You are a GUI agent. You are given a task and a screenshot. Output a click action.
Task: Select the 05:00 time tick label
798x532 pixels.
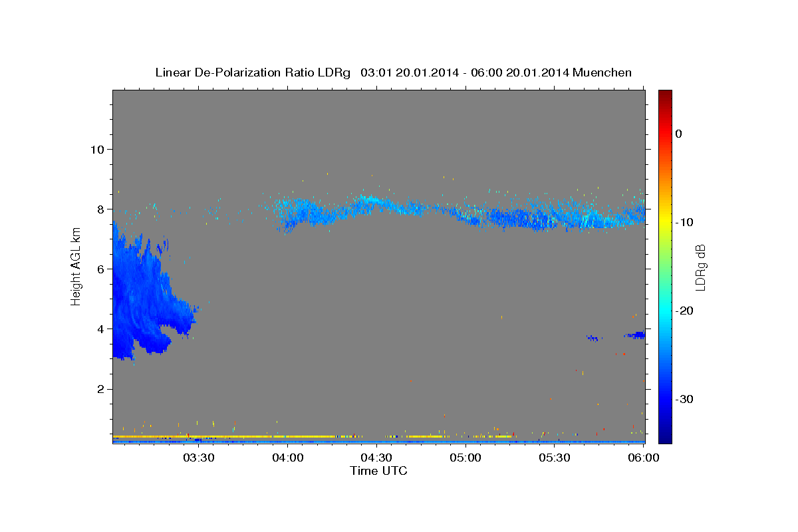coord(465,458)
